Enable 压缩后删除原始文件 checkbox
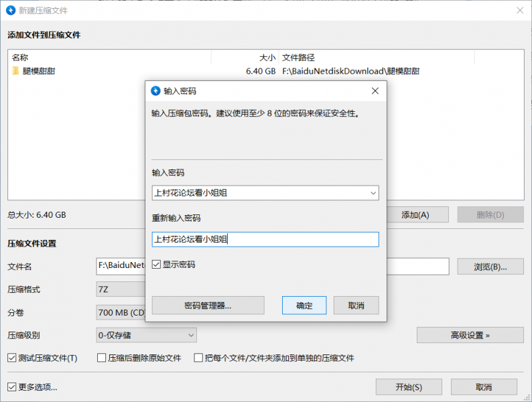This screenshot has height=402, width=532. point(102,358)
